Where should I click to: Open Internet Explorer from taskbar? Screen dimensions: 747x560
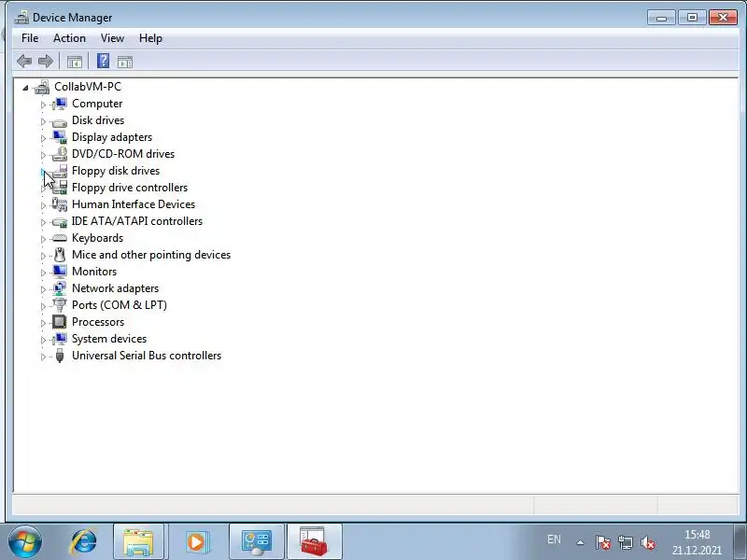[x=83, y=542]
